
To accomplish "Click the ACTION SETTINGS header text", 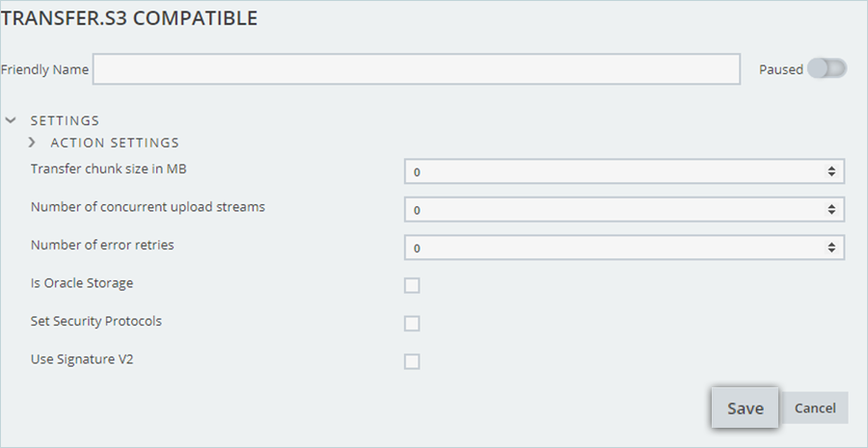I will pos(115,143).
